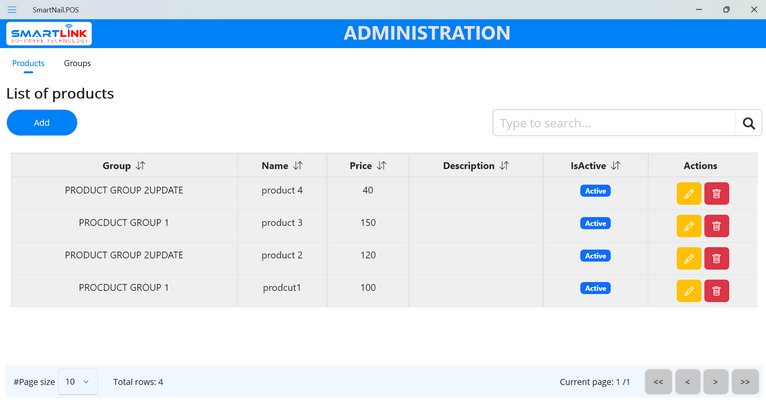Open the page size dropdown
Image resolution: width=766 pixels, height=403 pixels.
(x=78, y=382)
